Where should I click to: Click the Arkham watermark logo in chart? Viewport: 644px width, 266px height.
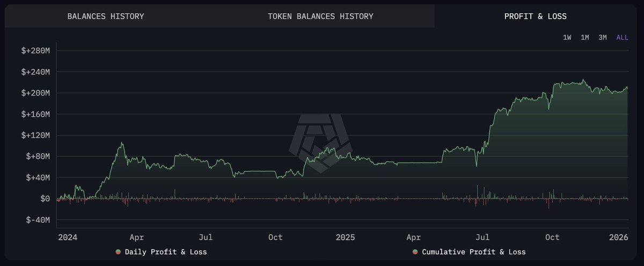click(320, 143)
